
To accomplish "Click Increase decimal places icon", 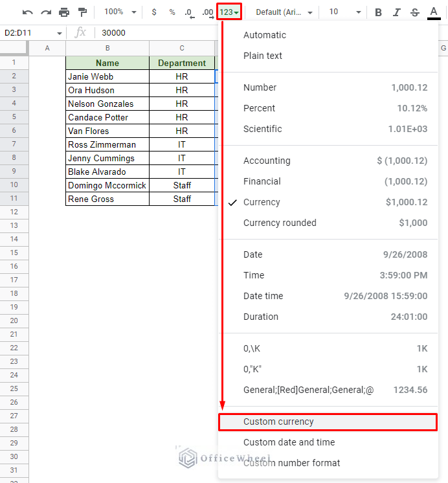I will click(x=208, y=13).
